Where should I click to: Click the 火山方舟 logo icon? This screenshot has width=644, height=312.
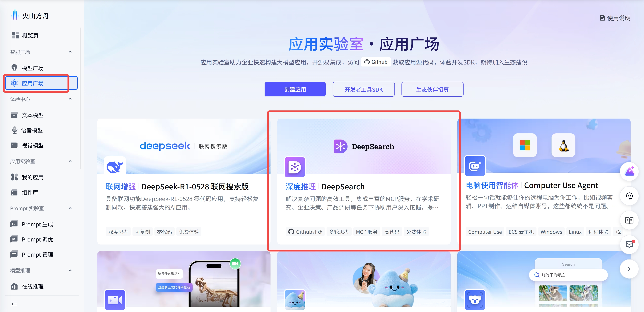pos(15,15)
